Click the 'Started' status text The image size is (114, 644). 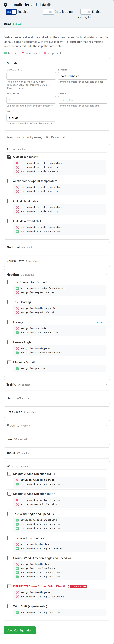coord(17,24)
